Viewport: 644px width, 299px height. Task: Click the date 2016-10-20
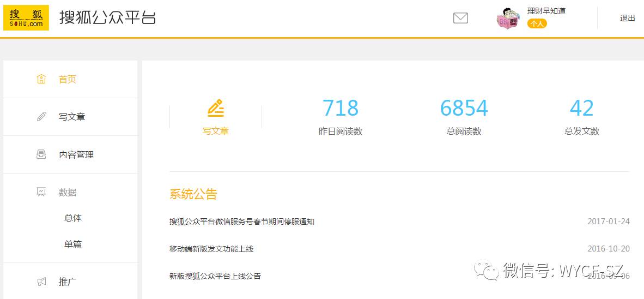coord(608,249)
